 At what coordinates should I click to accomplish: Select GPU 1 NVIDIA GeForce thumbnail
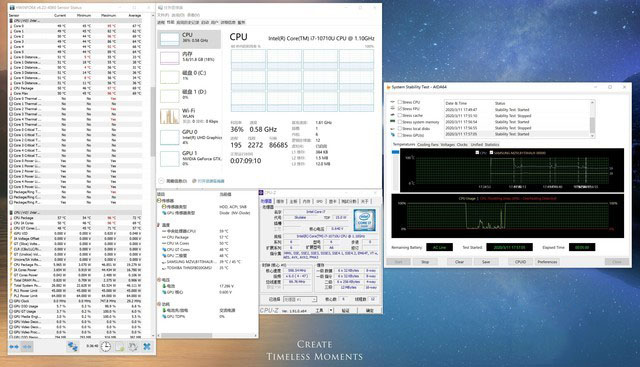click(169, 159)
